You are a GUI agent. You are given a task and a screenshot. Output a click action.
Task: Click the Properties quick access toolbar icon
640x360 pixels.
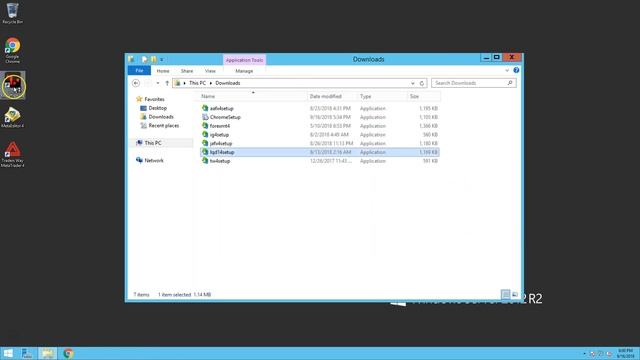144,60
